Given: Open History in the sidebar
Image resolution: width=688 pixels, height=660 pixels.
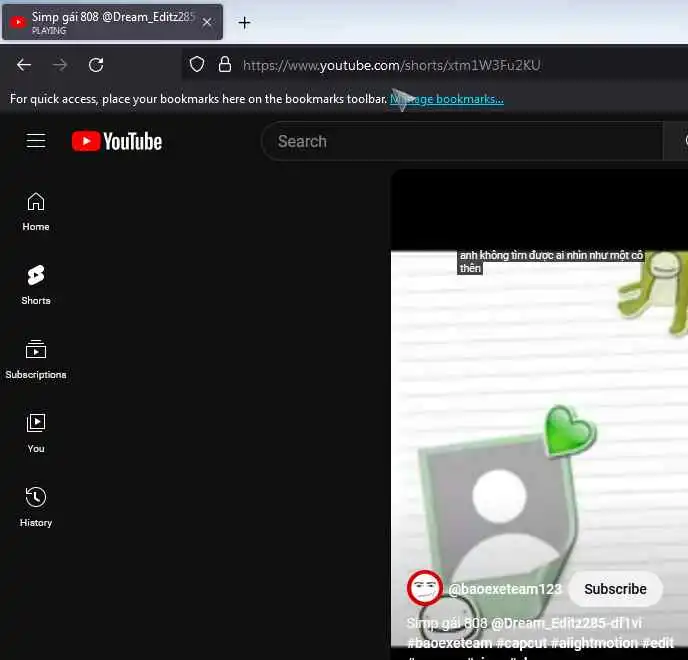Looking at the screenshot, I should point(36,507).
